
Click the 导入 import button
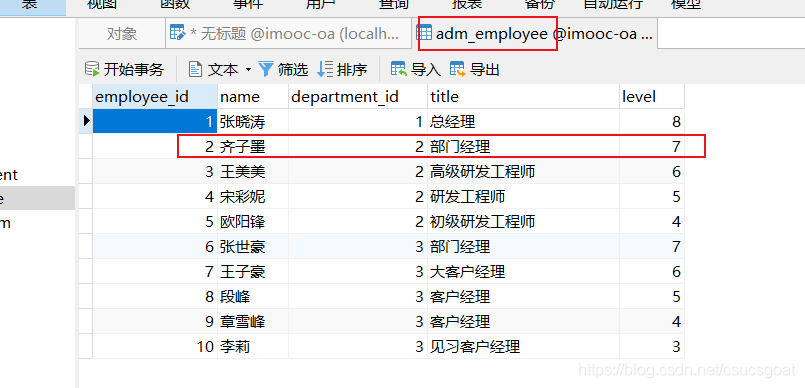(416, 69)
